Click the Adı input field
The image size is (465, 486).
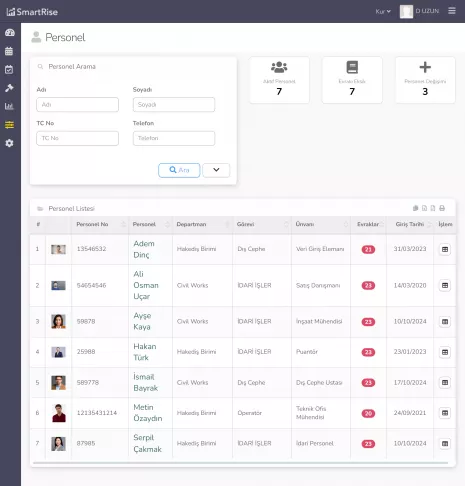click(77, 105)
